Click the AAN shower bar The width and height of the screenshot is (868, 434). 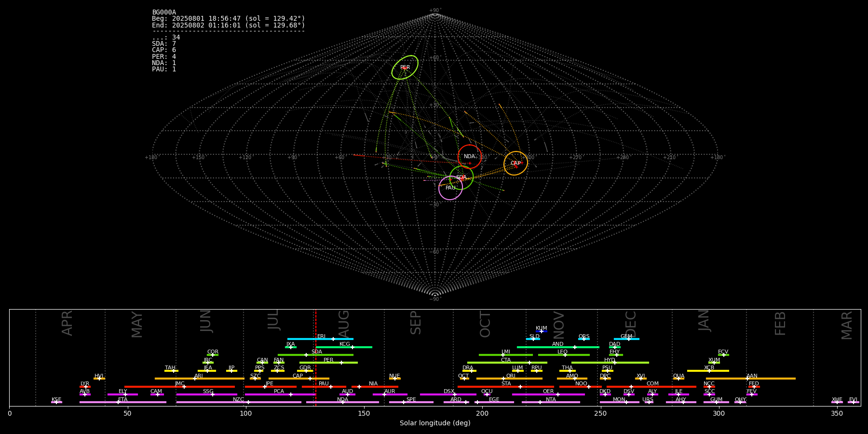click(751, 379)
